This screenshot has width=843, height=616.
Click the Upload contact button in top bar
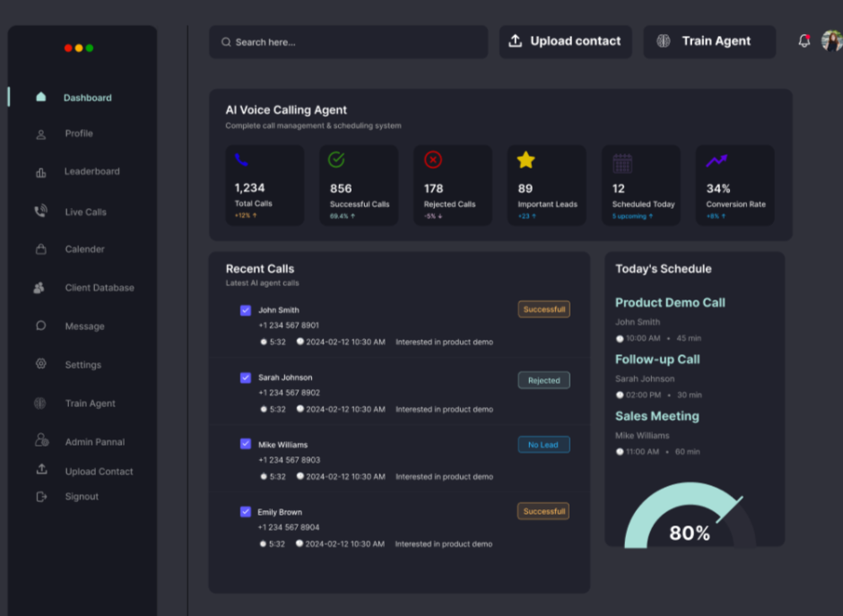(x=566, y=41)
